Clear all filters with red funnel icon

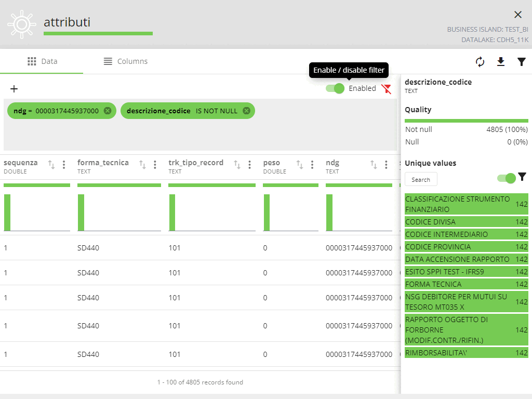[x=386, y=88]
